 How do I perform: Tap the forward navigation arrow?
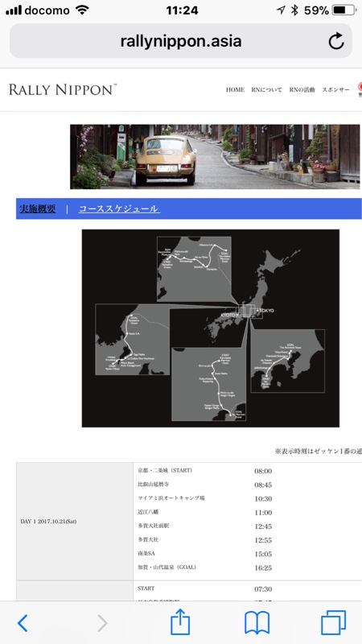point(102,623)
